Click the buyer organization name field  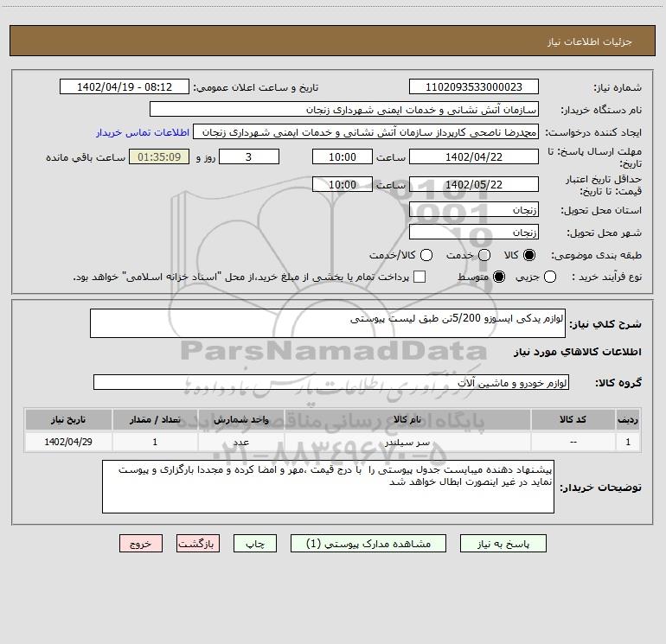point(344,109)
